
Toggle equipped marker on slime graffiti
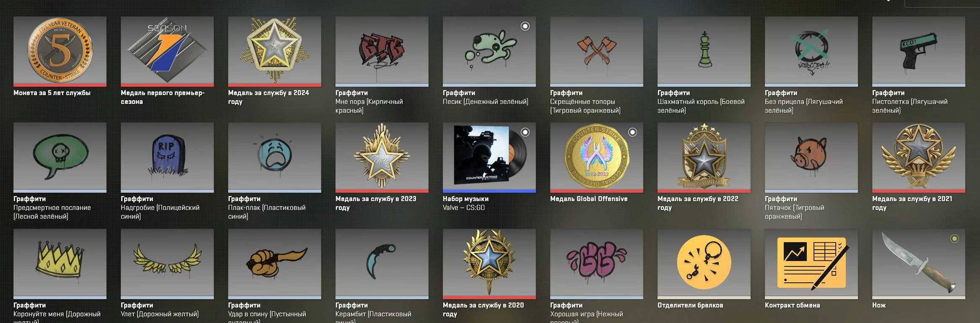pos(525,26)
